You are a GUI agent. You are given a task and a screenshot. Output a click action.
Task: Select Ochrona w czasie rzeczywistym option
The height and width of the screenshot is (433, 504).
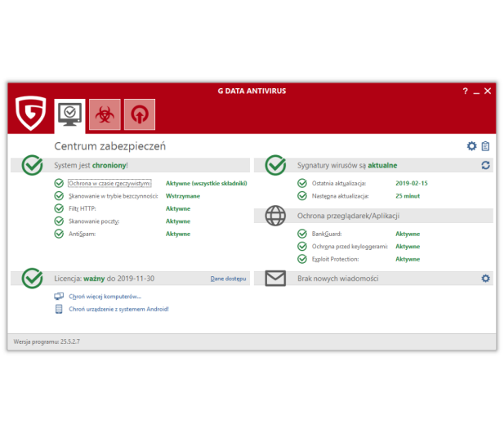click(109, 183)
